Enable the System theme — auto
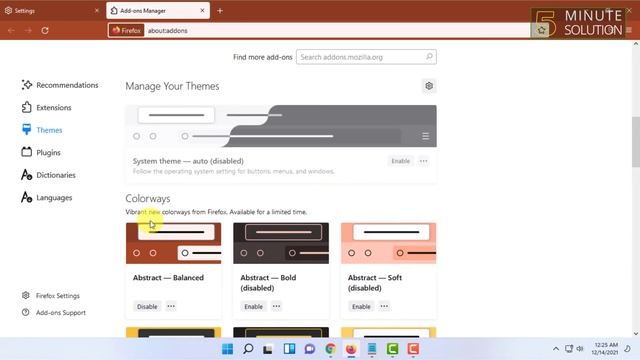Viewport: 640px width, 360px height. coord(400,161)
